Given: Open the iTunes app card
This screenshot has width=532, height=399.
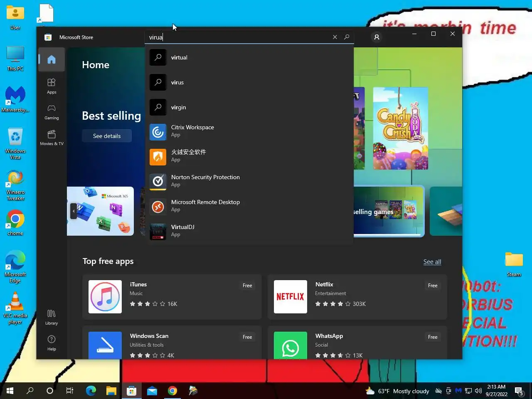Looking at the screenshot, I should (172, 297).
